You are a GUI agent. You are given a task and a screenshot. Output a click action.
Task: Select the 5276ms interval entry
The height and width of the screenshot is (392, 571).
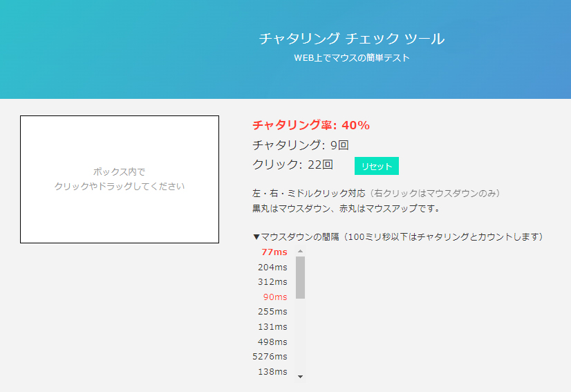270,357
